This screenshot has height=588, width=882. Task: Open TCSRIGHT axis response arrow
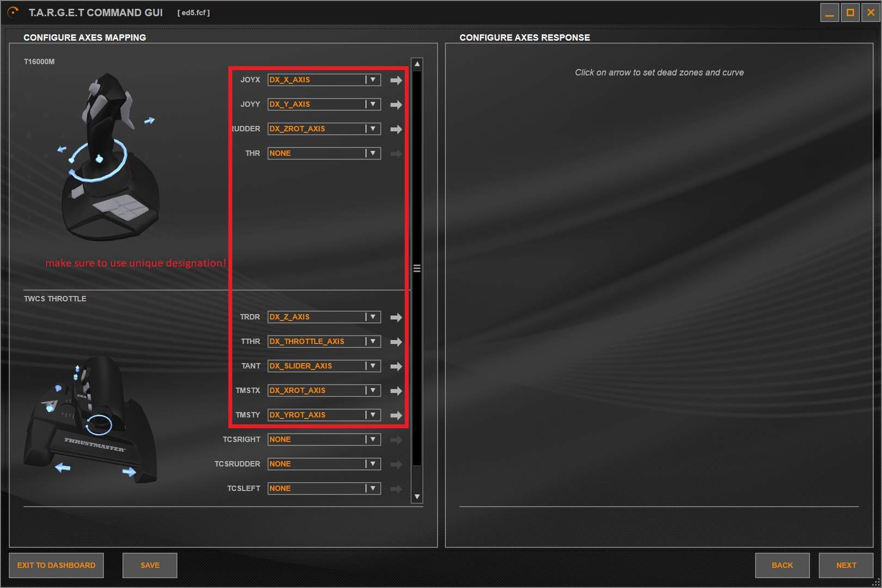[x=396, y=439]
